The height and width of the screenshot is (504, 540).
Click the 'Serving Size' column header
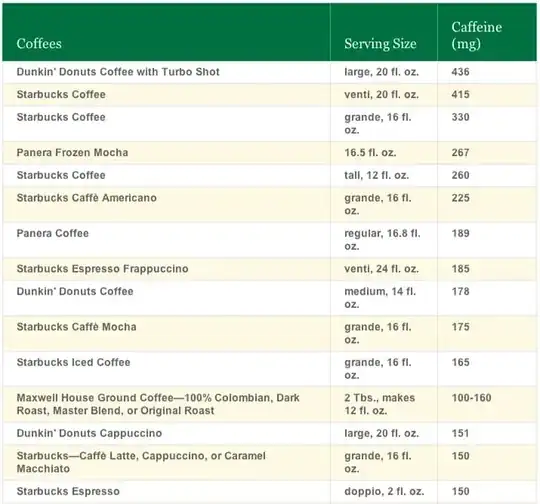click(x=380, y=44)
